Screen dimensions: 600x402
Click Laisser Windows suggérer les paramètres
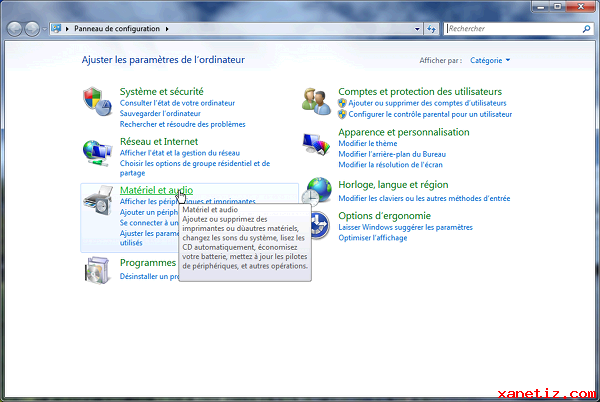coord(405,227)
